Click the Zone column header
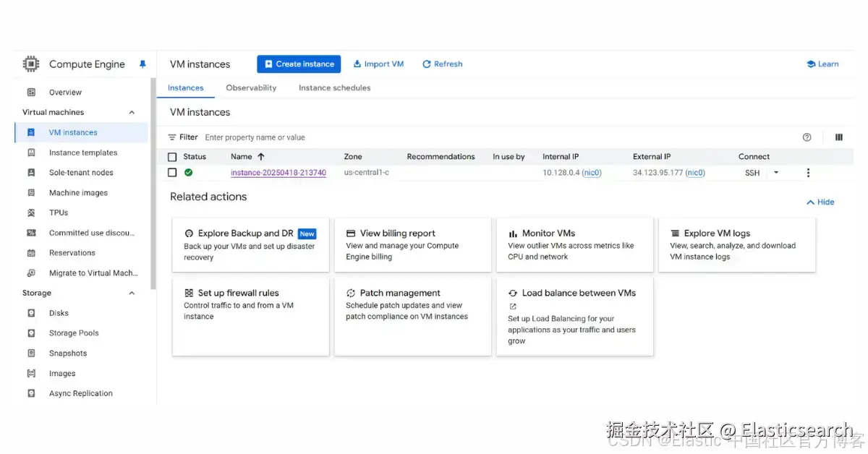Image resolution: width=868 pixels, height=454 pixels. pos(353,157)
